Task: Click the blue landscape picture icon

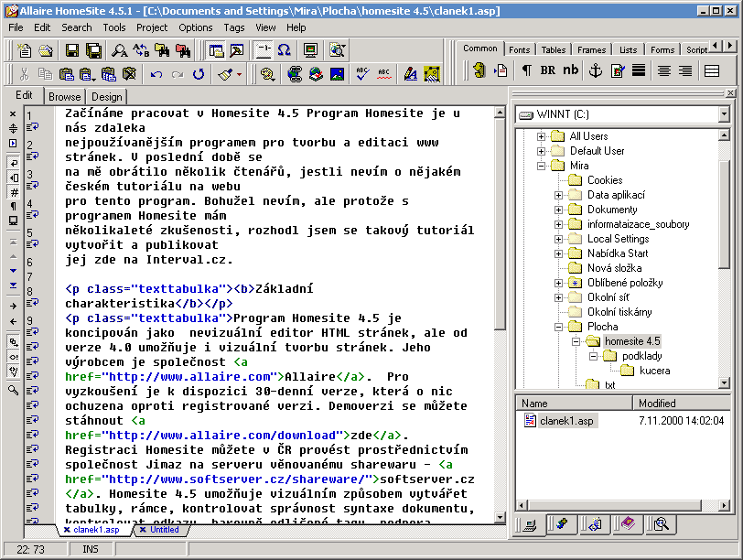Action: click(x=337, y=74)
